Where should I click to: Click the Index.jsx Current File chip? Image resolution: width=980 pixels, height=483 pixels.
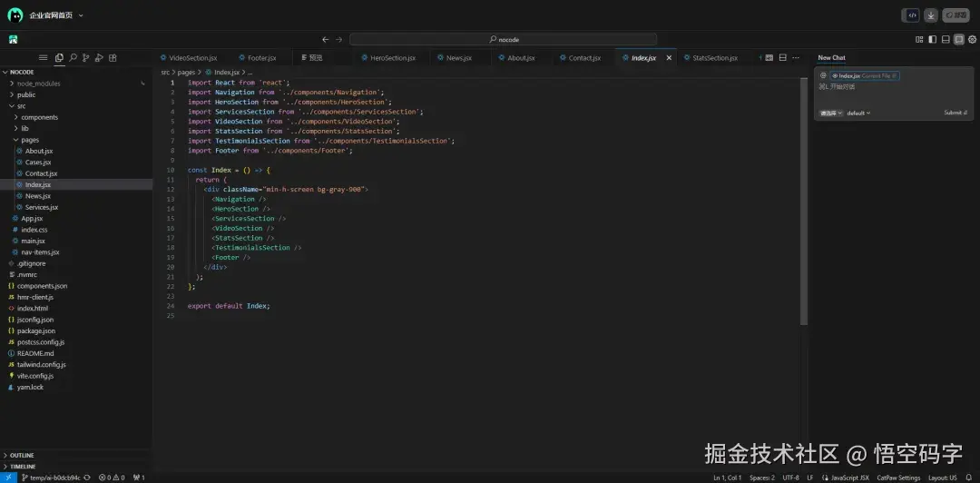click(865, 75)
